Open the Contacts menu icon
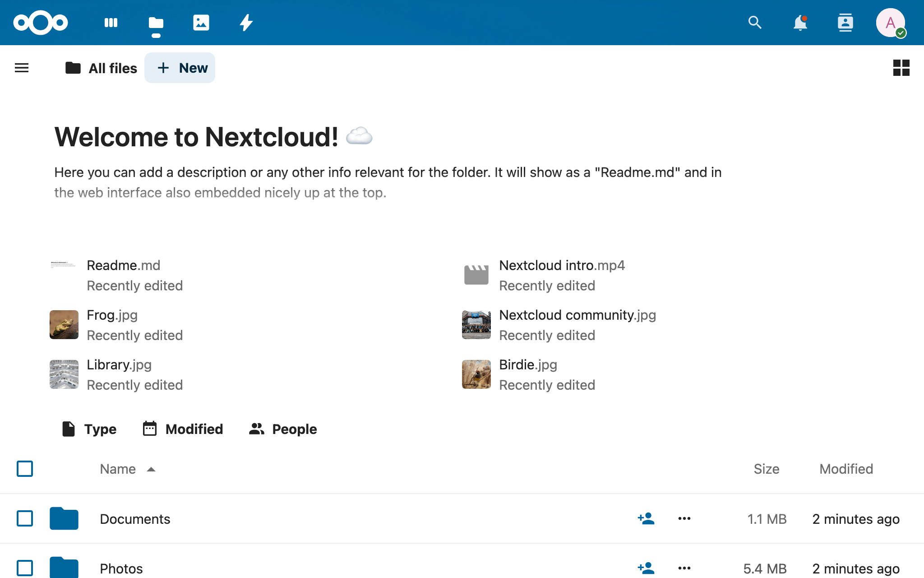Image resolution: width=924 pixels, height=578 pixels. tap(845, 23)
